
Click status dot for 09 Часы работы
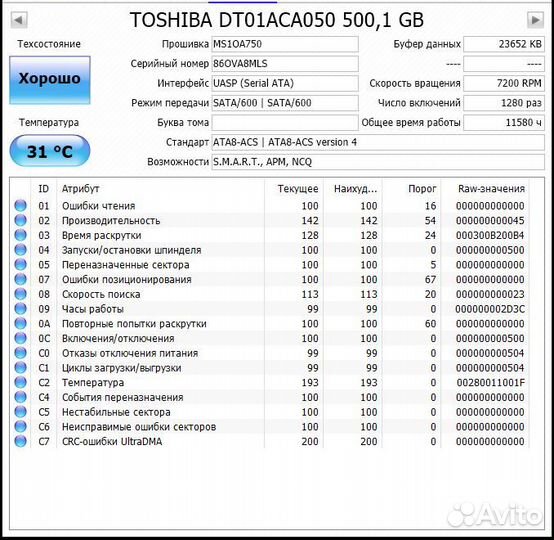point(20,309)
